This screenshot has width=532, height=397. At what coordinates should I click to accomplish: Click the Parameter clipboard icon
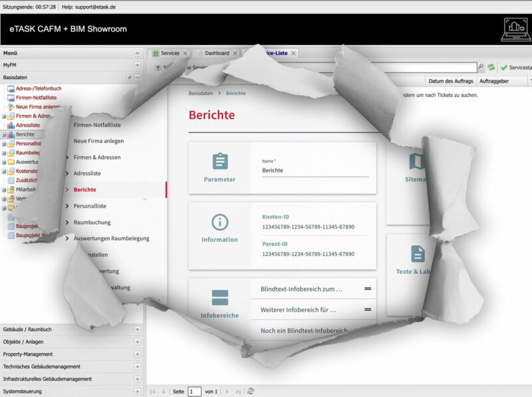[x=220, y=161]
